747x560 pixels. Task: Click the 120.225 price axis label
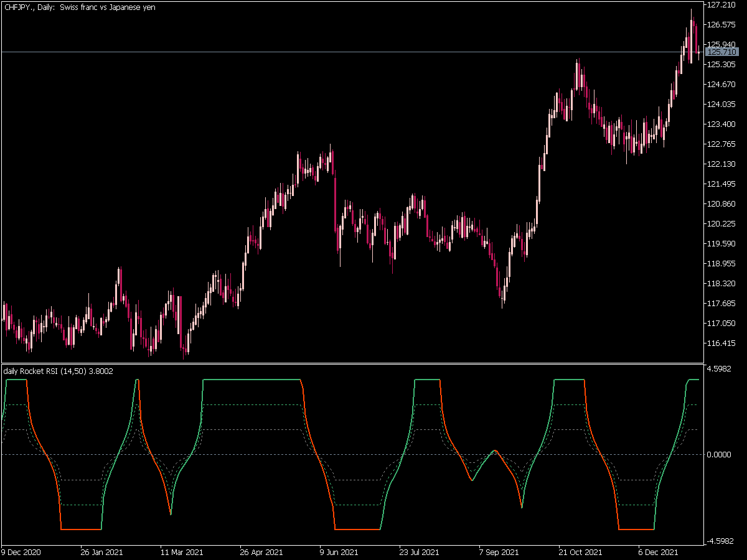[722, 224]
